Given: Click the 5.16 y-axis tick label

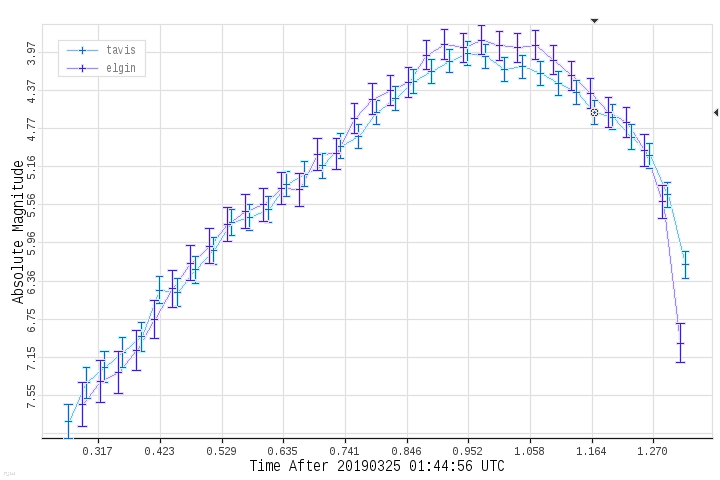Looking at the screenshot, I should click(31, 167).
